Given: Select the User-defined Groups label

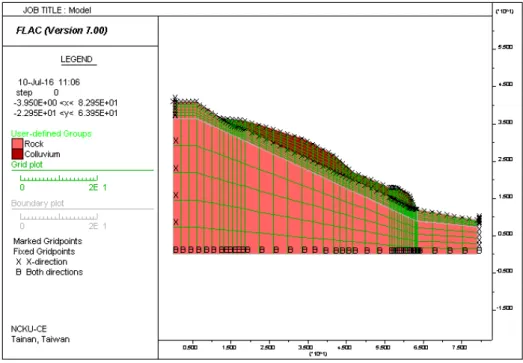Looking at the screenshot, I should click(x=51, y=134).
